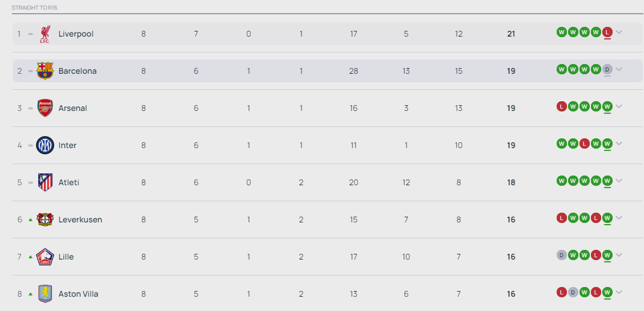This screenshot has width=644, height=311.
Task: Open the Leverkusen team name link
Action: pyautogui.click(x=80, y=220)
